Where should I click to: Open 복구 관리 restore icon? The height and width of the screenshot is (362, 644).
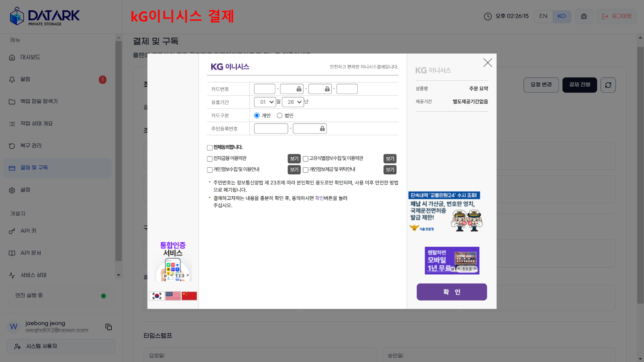click(x=12, y=146)
